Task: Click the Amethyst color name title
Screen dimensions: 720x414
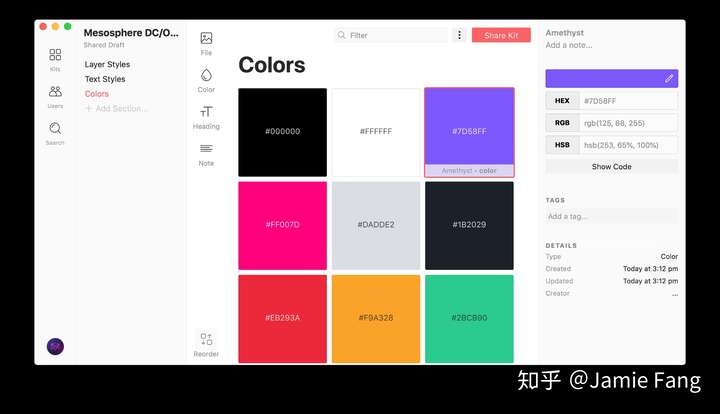Action: [564, 33]
